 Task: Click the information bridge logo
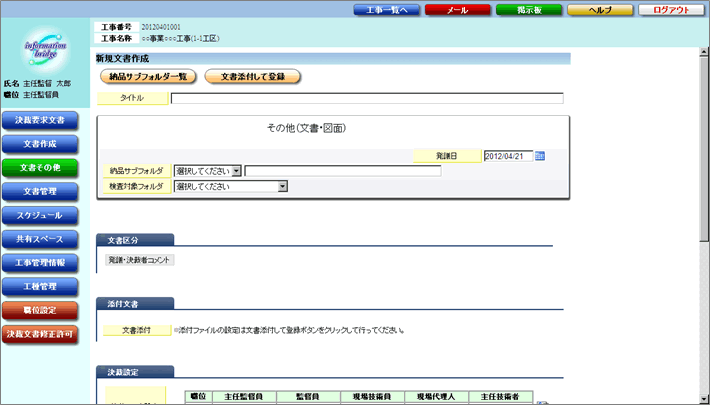(x=45, y=51)
